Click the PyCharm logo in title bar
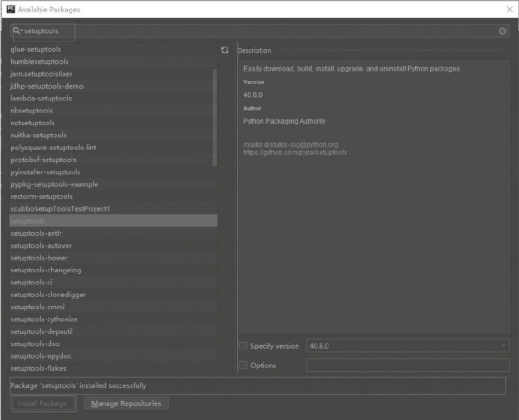The height and width of the screenshot is (420, 519). coord(10,9)
